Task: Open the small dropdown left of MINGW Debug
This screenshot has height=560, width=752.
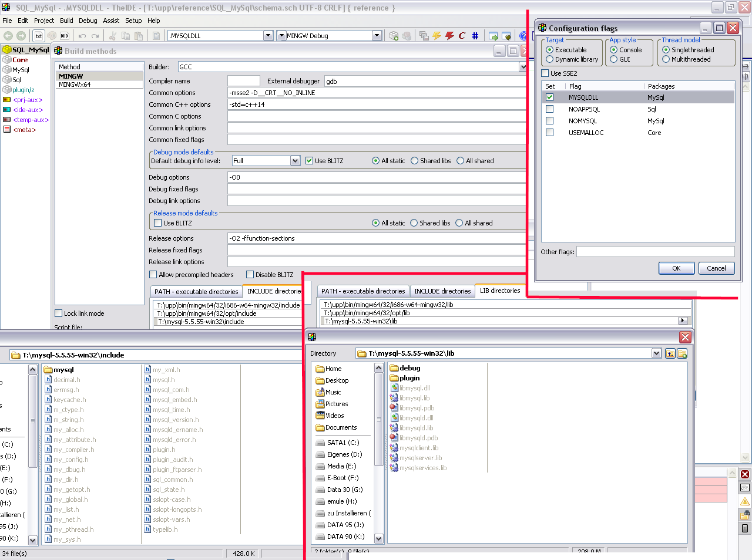Action: pyautogui.click(x=281, y=36)
